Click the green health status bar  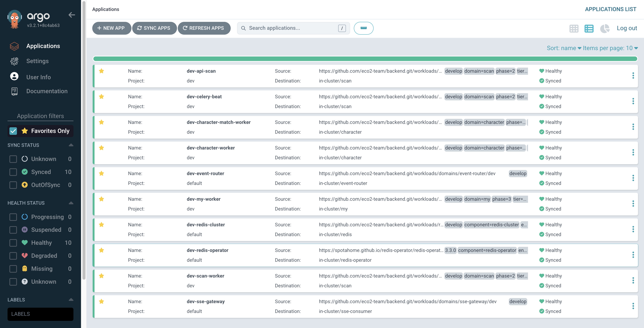pos(365,59)
